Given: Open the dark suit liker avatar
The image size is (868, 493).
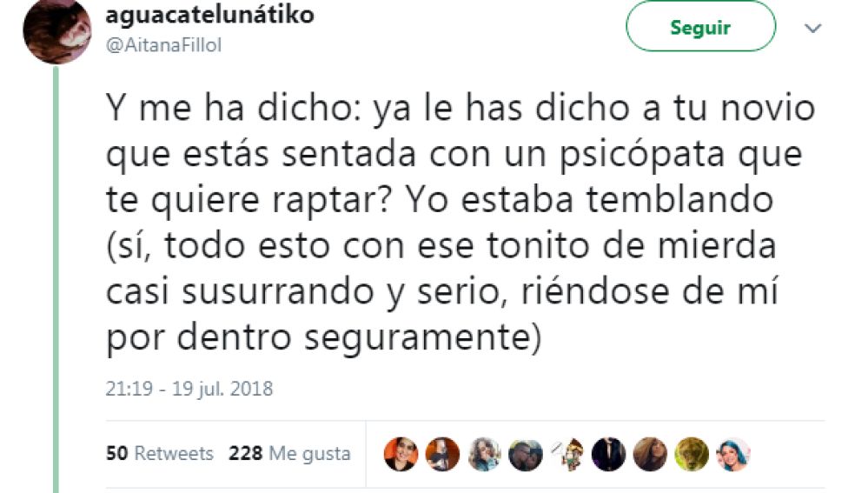Looking at the screenshot, I should [609, 454].
